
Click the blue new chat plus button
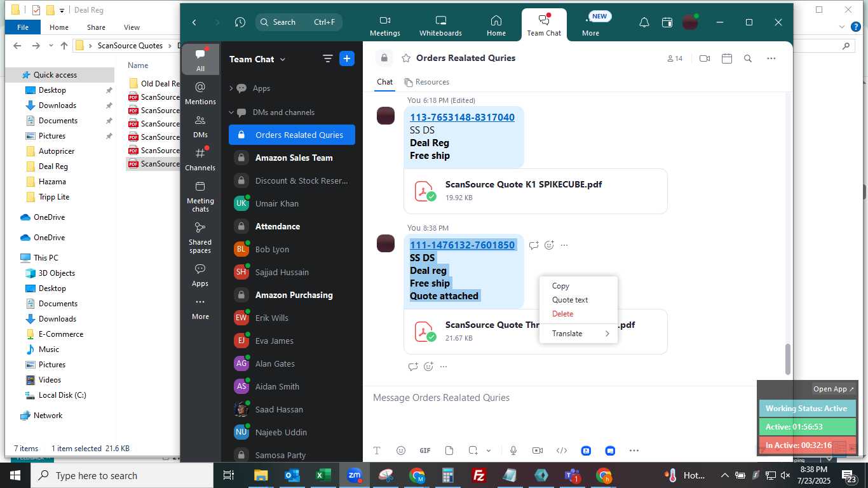(x=347, y=58)
